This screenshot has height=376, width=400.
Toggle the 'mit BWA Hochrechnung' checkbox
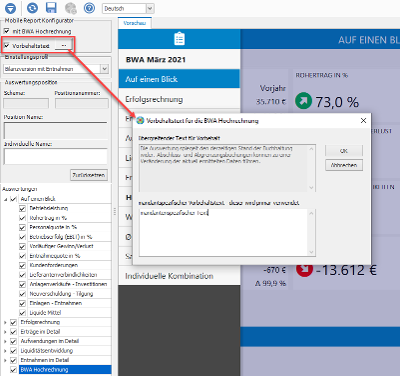coord(7,31)
